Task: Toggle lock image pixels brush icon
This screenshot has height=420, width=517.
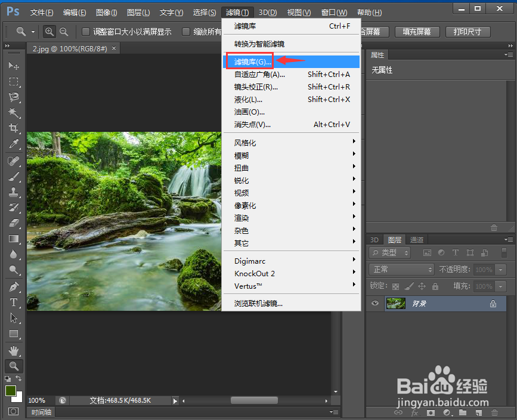Action: coord(409,286)
